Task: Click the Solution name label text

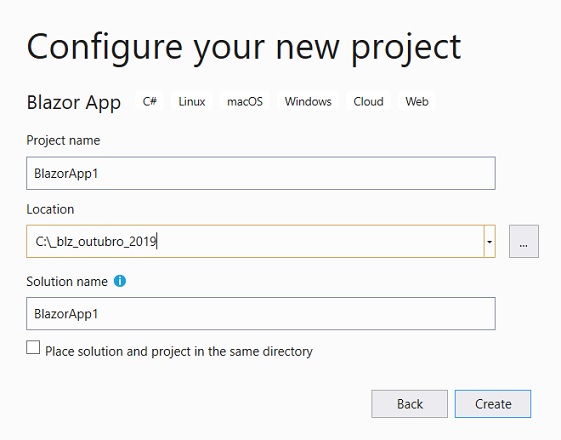Action: pos(67,282)
